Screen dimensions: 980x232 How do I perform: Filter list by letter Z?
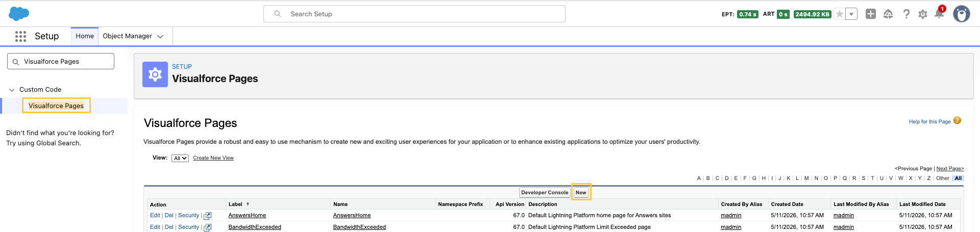[929, 178]
